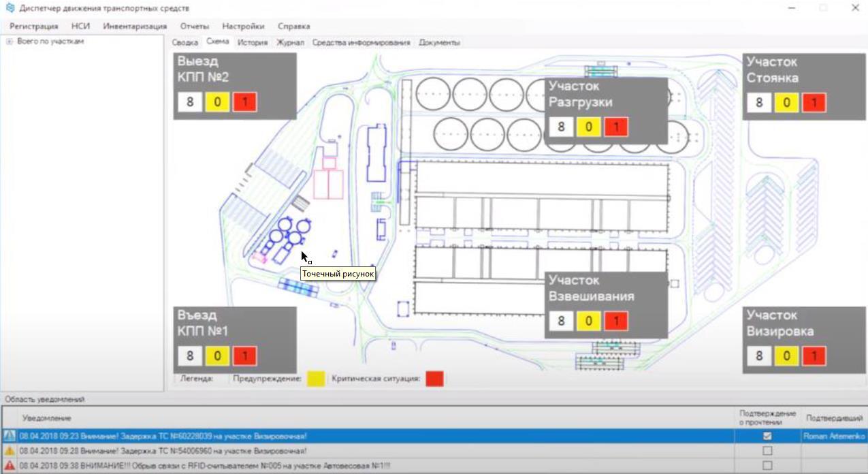Click white count 8 in Въезд КПП №1

[190, 355]
